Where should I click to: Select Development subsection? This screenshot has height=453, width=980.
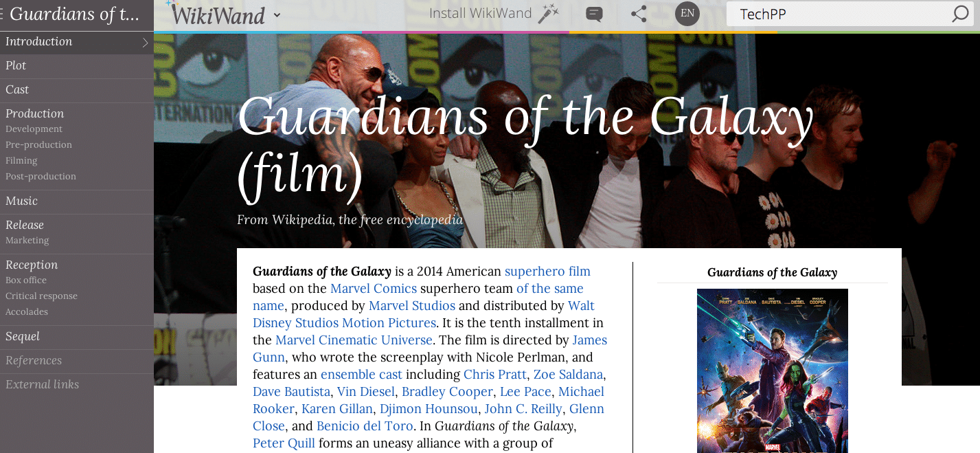click(34, 129)
